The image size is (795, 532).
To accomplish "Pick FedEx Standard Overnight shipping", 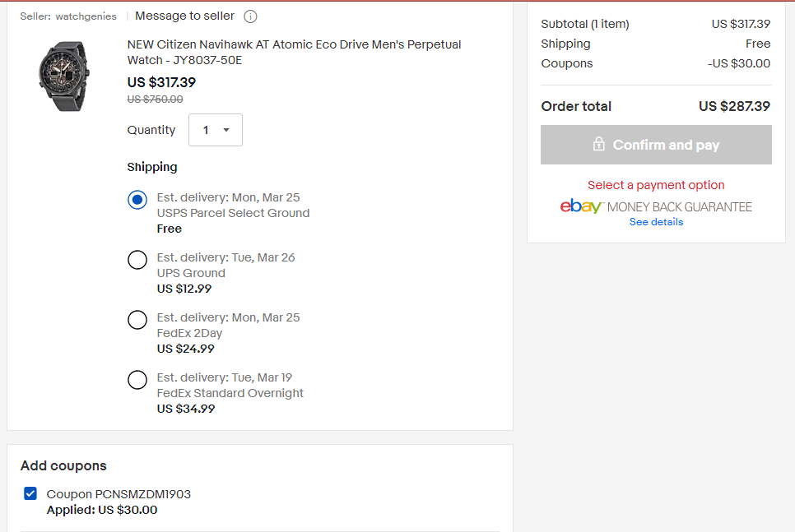I will coord(137,380).
